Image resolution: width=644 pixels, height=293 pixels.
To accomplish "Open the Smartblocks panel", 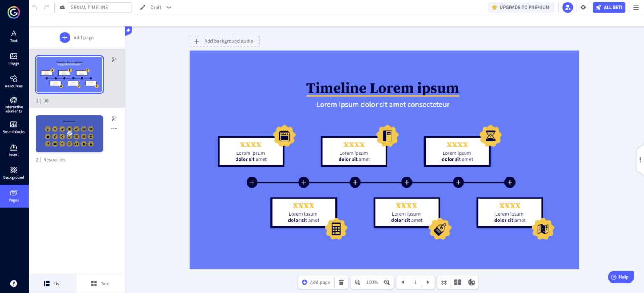I will [x=14, y=127].
